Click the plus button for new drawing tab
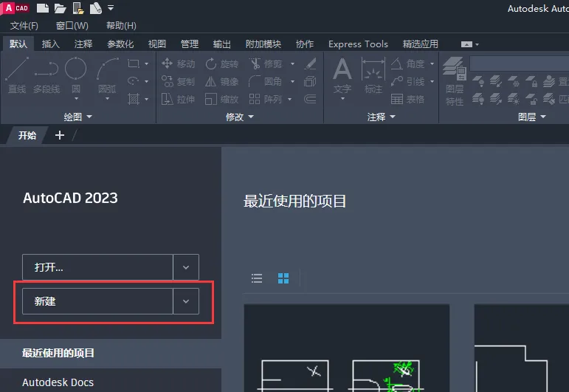Screen dimensions: 569x392 (60, 135)
